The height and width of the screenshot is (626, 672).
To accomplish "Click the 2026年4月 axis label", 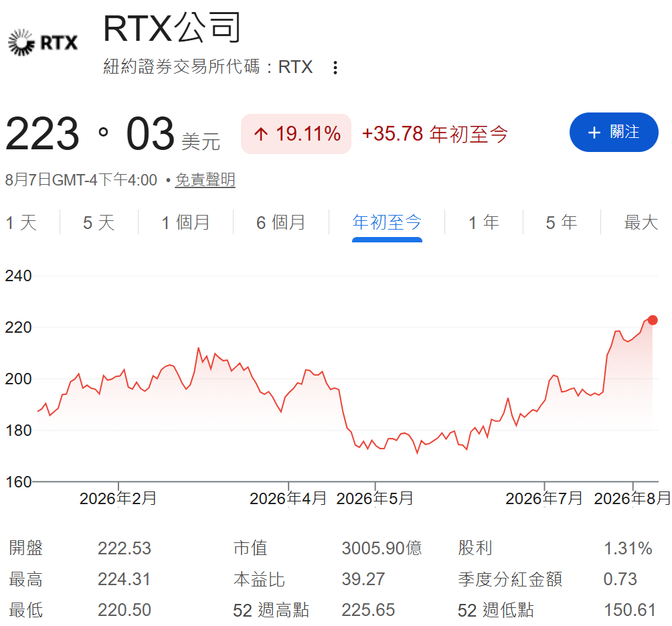I will [x=288, y=498].
